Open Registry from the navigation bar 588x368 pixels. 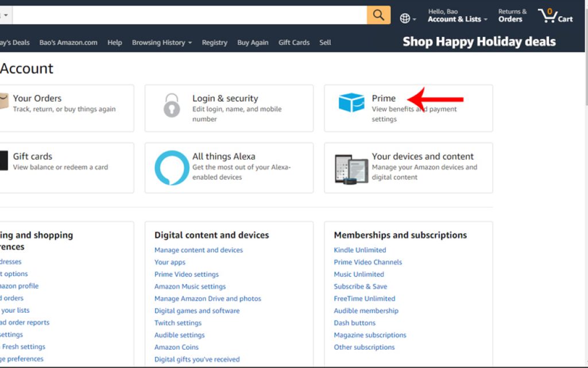click(x=214, y=42)
